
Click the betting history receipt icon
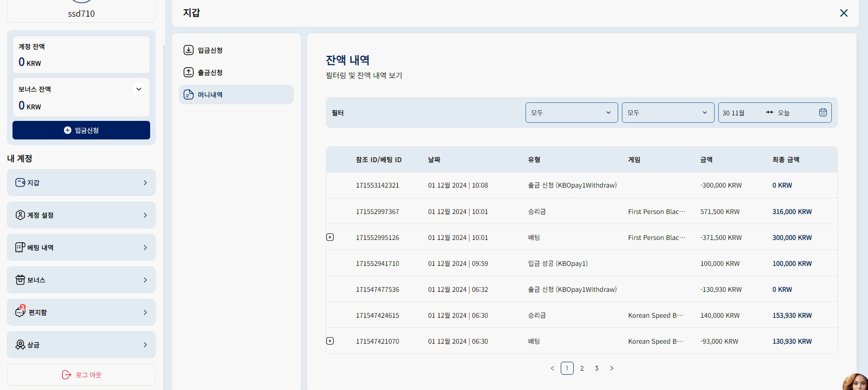pos(20,247)
